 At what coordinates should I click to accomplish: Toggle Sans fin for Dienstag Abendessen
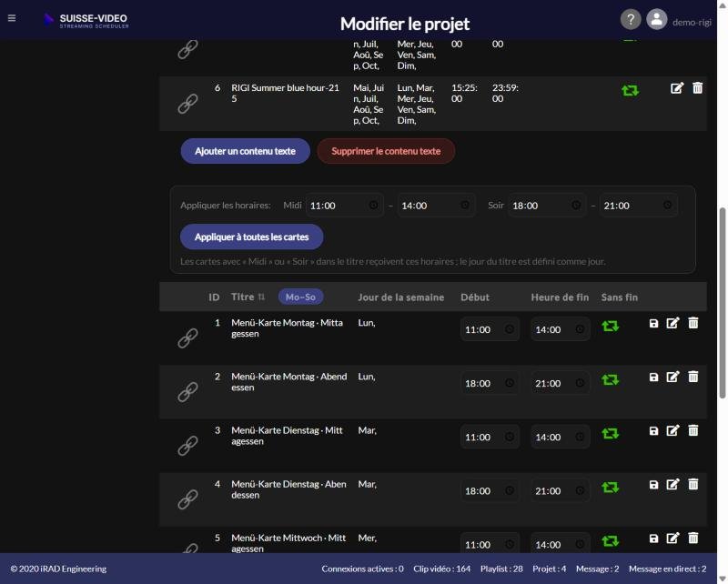[610, 488]
